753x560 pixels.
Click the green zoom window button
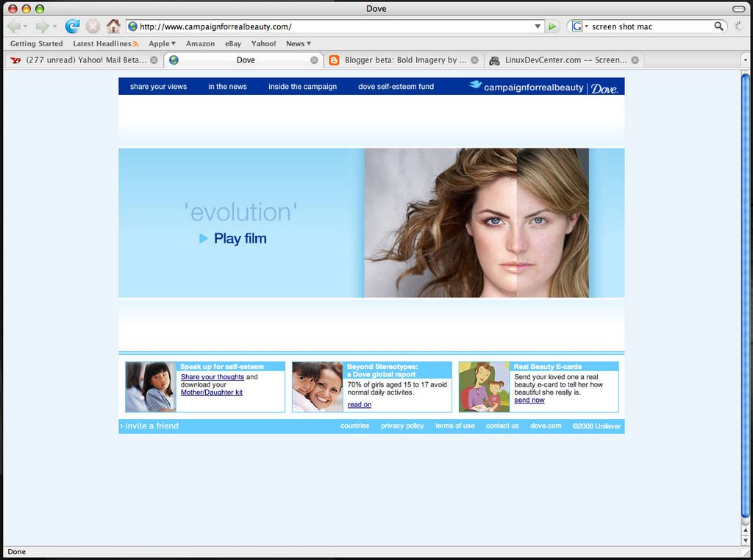[x=40, y=9]
